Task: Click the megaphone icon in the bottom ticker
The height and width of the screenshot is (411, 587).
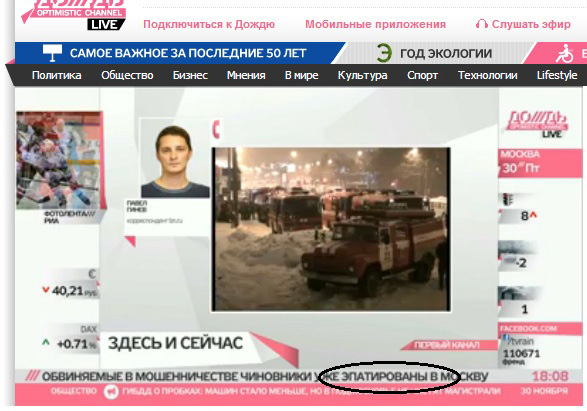Action: pos(111,392)
